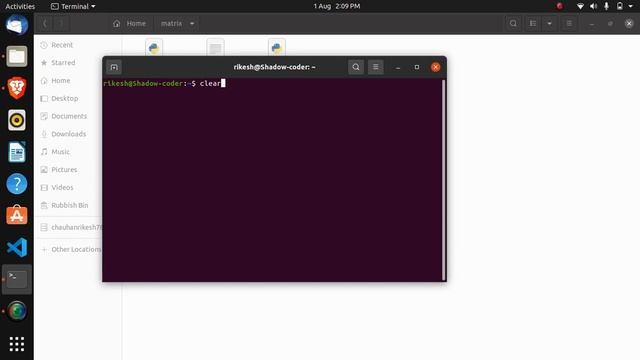Image resolution: width=640 pixels, height=360 pixels.
Task: Click the Wi-Fi icon in top bar
Action: coord(580,6)
